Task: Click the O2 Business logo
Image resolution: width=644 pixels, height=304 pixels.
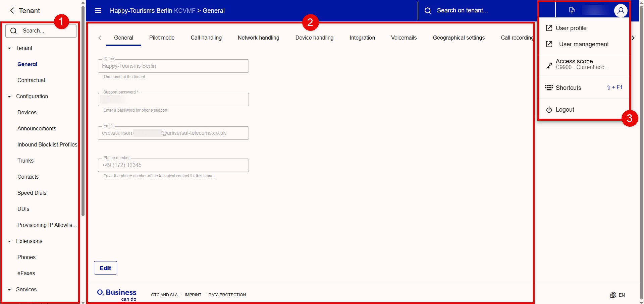Action: 117,295
